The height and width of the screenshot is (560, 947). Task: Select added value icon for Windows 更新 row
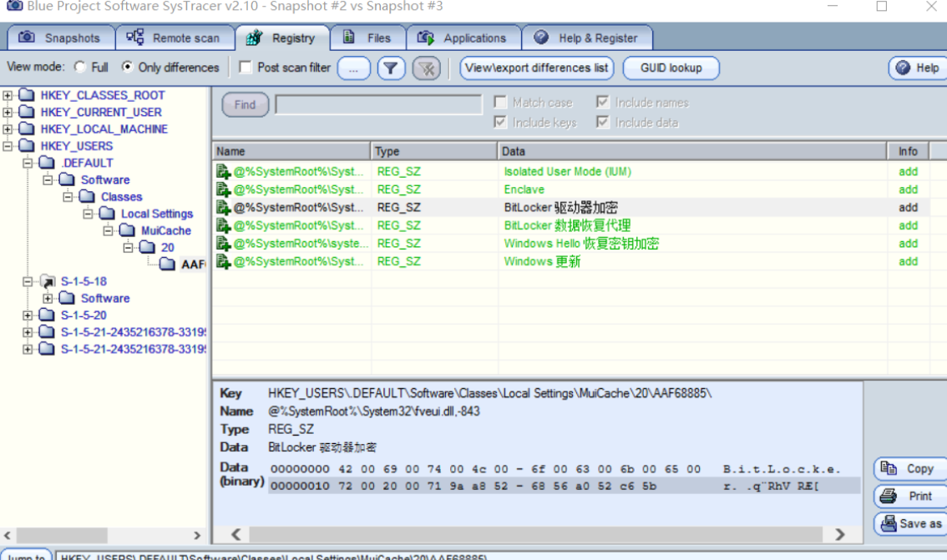224,261
